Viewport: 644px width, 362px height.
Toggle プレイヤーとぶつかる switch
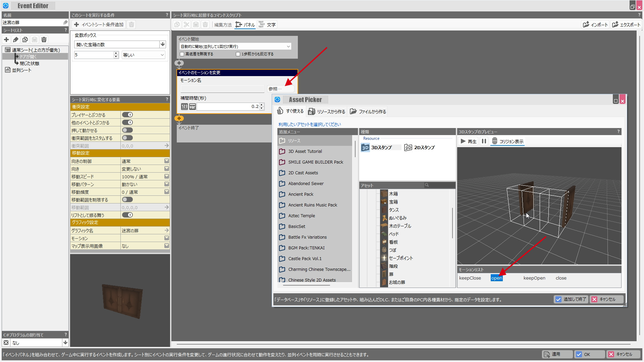[127, 115]
